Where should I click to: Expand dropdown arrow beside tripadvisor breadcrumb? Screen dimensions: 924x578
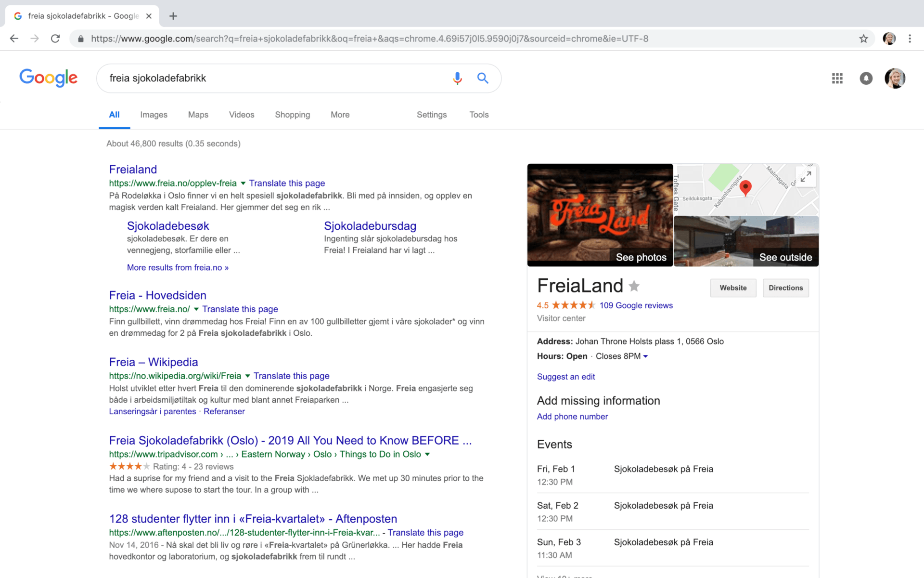(427, 455)
